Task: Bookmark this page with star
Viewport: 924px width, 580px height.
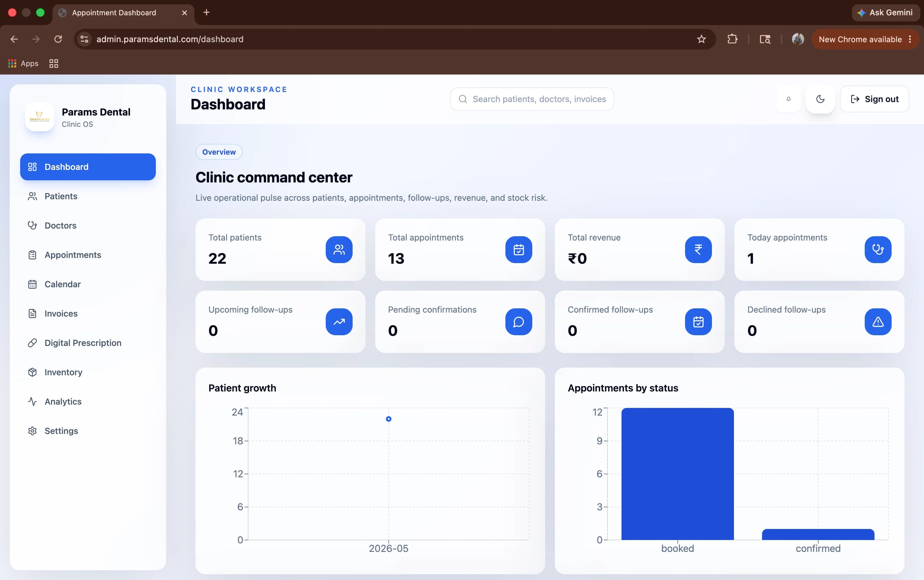Action: click(701, 39)
